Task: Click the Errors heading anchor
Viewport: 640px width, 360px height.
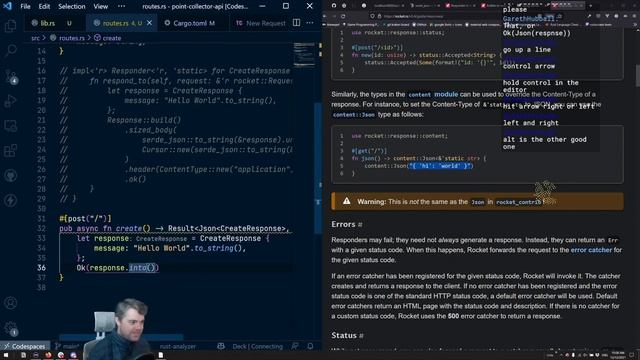Action: (x=360, y=224)
